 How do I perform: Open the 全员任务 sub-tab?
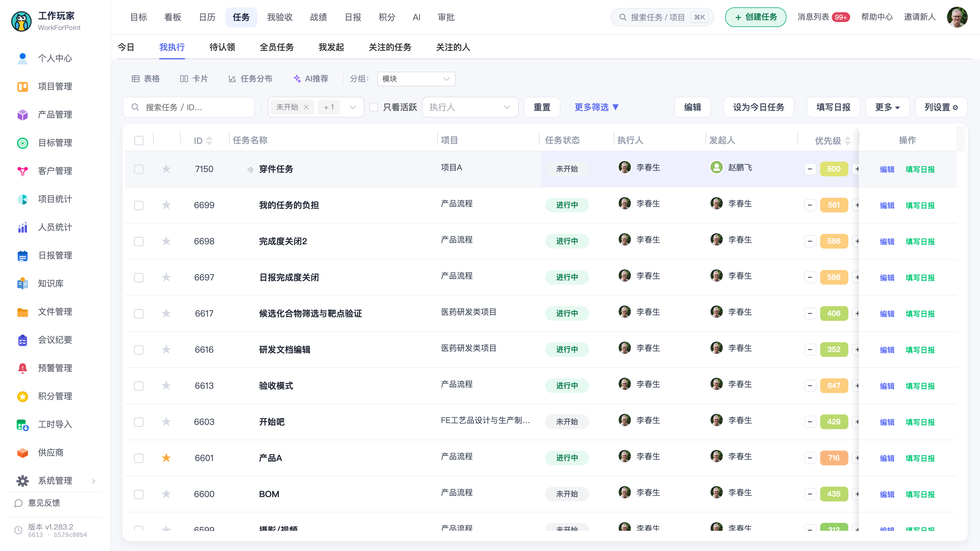pyautogui.click(x=277, y=47)
